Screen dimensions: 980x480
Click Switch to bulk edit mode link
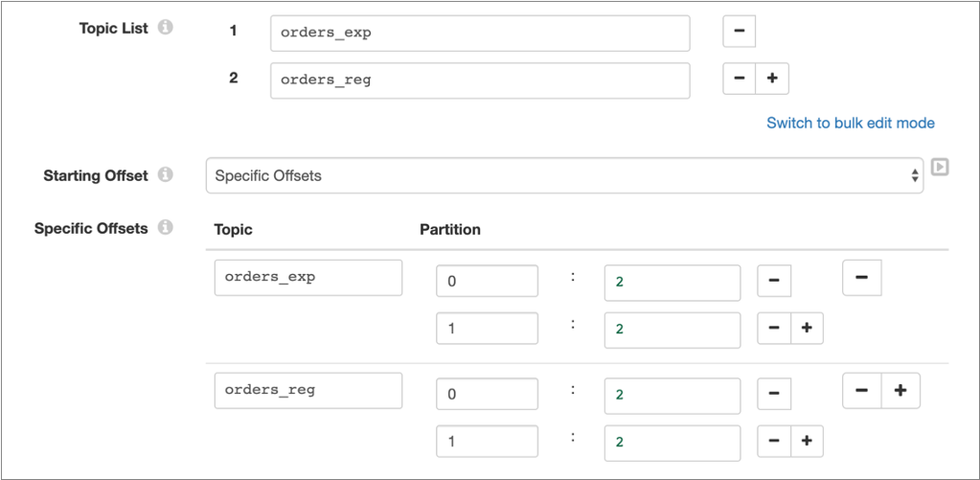point(850,123)
